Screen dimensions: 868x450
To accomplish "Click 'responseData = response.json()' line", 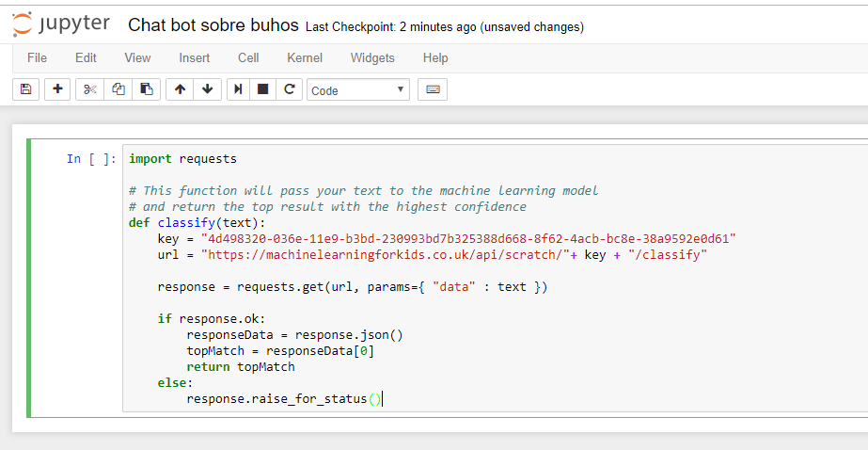I will point(294,335).
